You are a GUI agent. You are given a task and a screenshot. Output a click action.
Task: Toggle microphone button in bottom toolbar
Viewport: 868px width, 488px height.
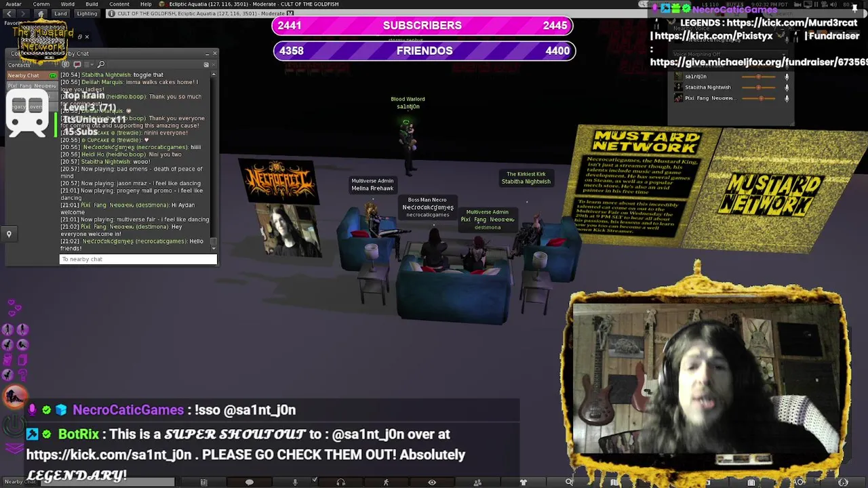294,482
